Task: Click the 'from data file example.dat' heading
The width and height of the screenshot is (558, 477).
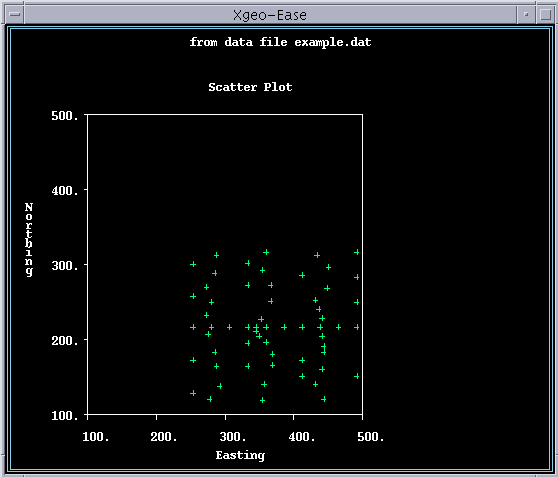Action: (280, 42)
